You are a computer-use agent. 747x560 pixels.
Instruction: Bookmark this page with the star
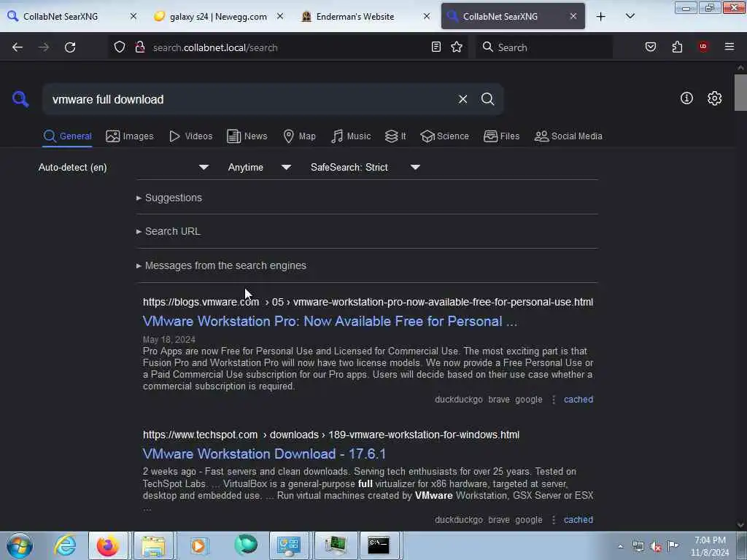click(x=457, y=47)
